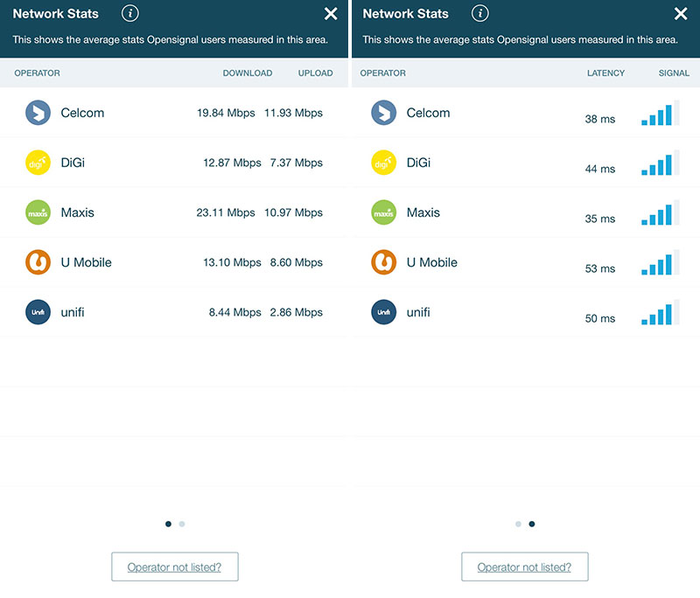Close the left Network Stats panel
This screenshot has width=700, height=598.
click(331, 14)
